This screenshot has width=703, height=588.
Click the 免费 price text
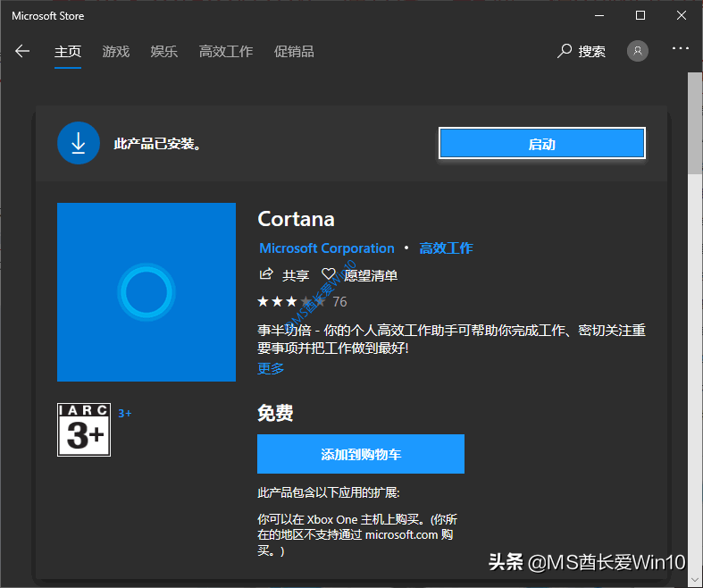(x=275, y=413)
